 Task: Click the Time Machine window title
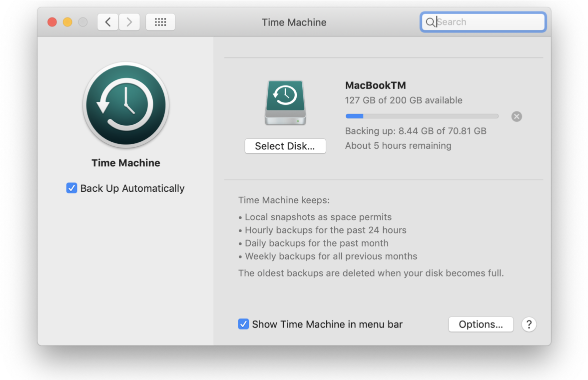pos(294,22)
